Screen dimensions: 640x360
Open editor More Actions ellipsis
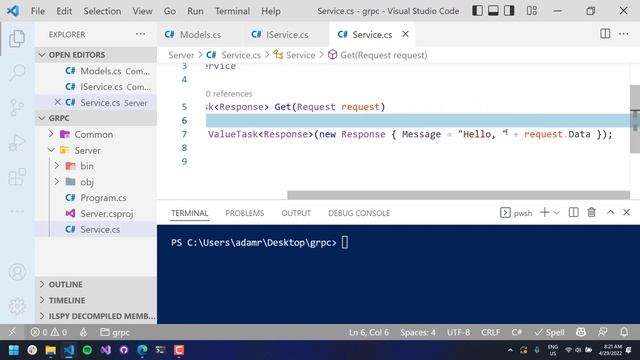[x=624, y=34]
